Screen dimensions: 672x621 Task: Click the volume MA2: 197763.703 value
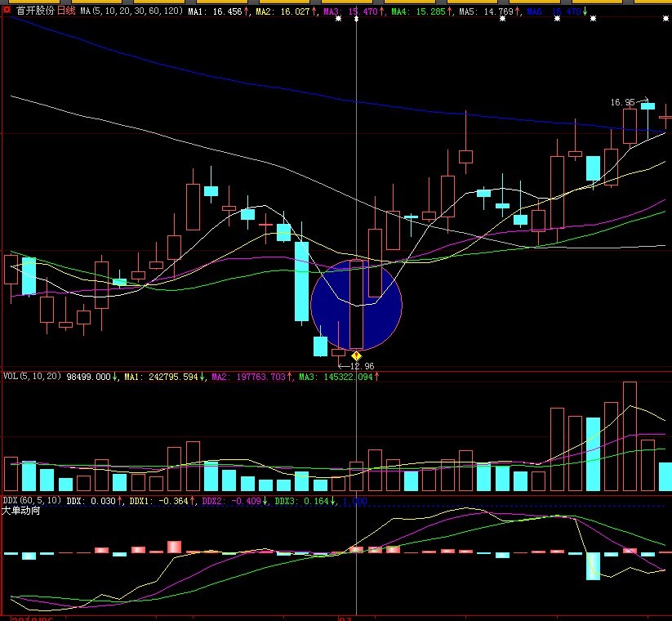pyautogui.click(x=248, y=377)
